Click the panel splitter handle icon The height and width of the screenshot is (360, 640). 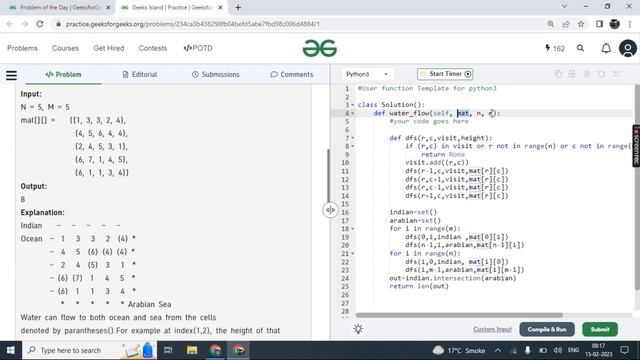point(330,210)
